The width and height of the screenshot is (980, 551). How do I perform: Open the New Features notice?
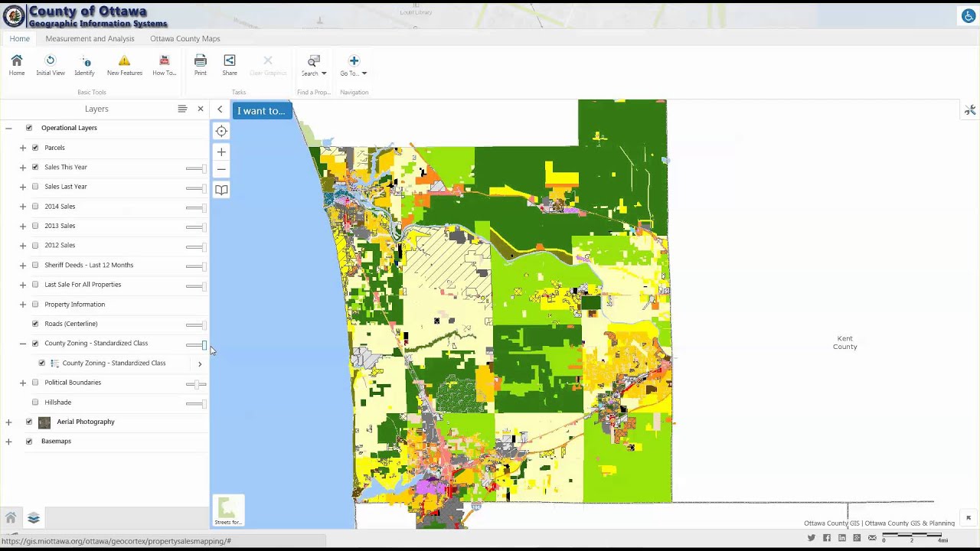coord(125,65)
